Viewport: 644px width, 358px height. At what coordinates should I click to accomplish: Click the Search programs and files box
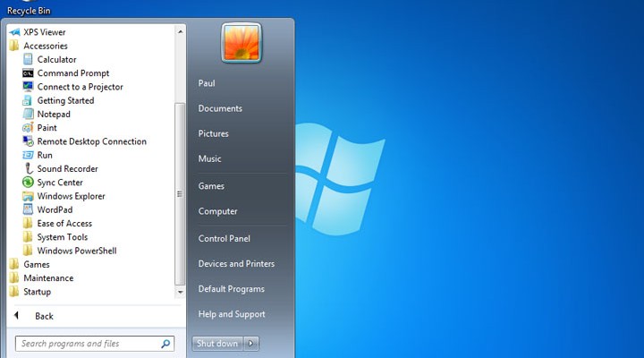click(88, 344)
